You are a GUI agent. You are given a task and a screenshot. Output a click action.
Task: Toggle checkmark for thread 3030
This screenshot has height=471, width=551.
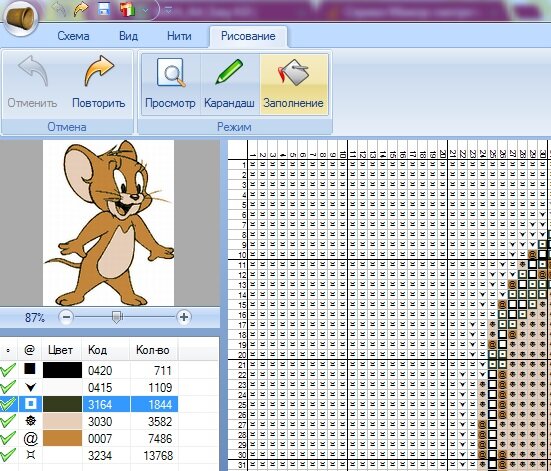coord(8,421)
